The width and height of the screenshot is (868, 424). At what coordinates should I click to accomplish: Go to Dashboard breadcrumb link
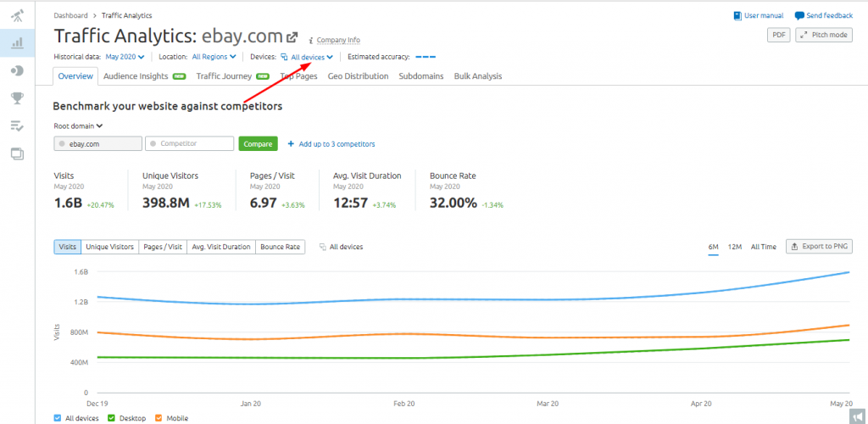(71, 15)
